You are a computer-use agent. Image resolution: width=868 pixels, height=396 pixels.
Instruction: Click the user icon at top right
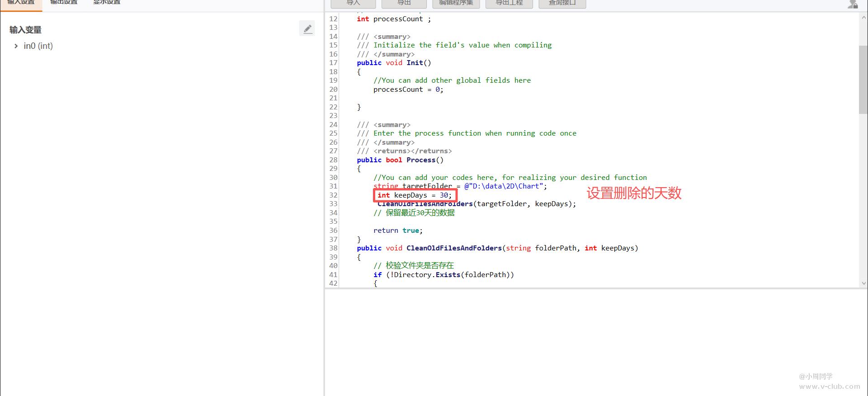coord(853,4)
